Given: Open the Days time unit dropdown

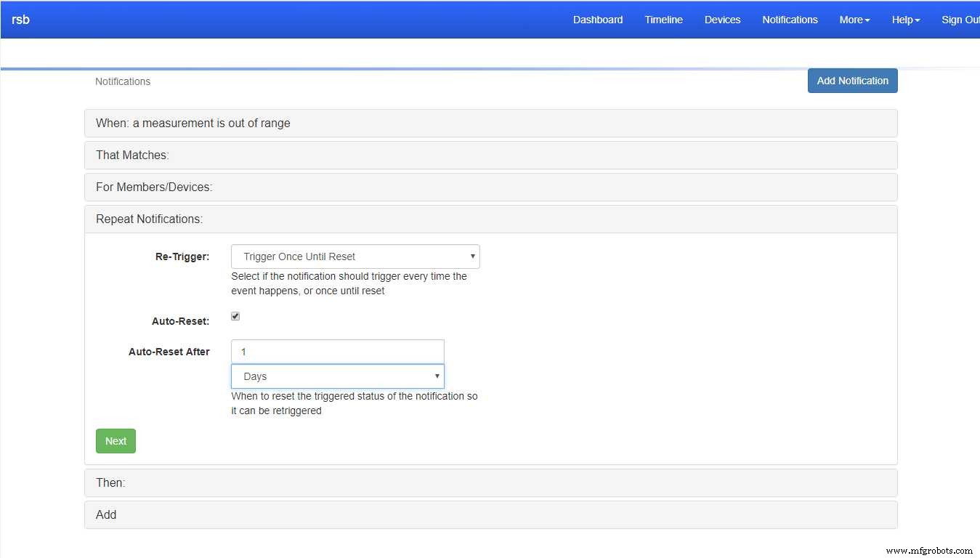Looking at the screenshot, I should click(x=337, y=376).
